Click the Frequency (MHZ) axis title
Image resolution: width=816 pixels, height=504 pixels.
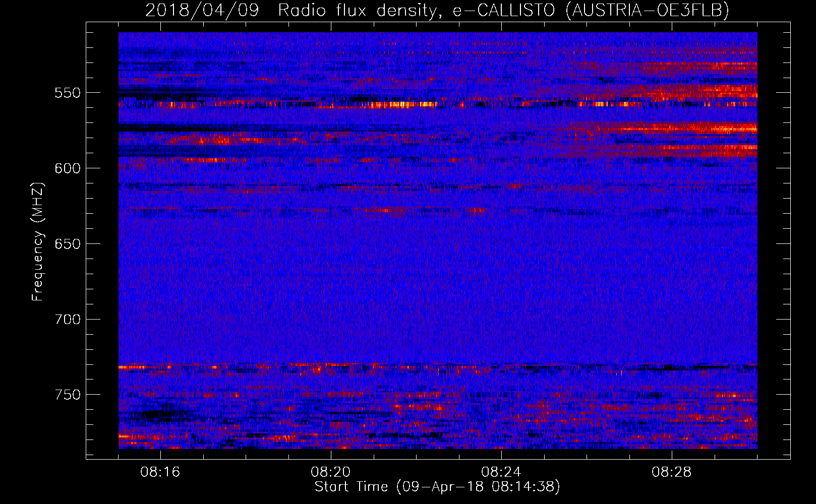click(x=38, y=241)
